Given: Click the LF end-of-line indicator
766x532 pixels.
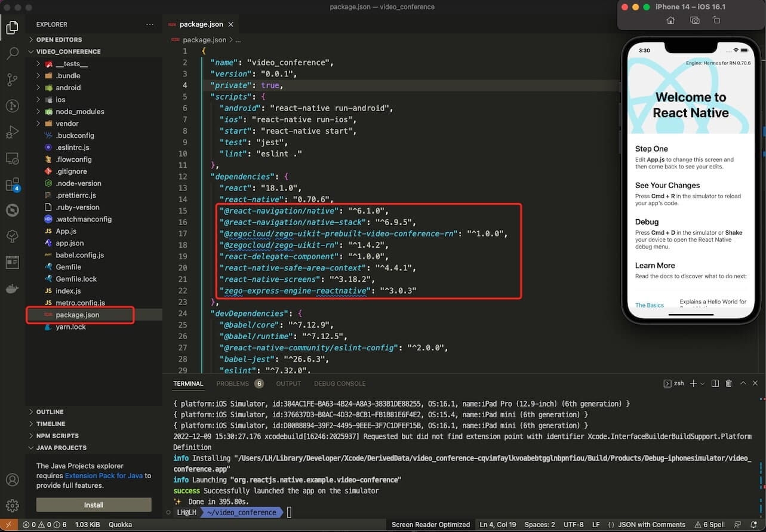Looking at the screenshot, I should [x=596, y=525].
